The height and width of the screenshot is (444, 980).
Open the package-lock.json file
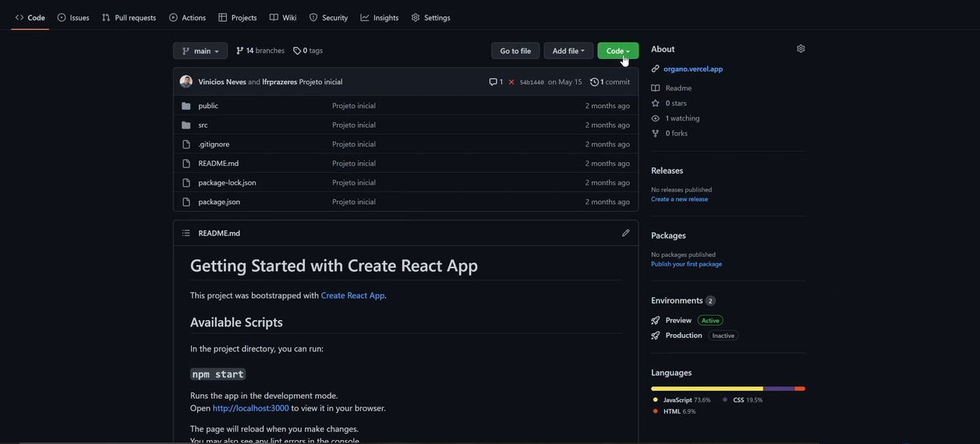coord(227,182)
